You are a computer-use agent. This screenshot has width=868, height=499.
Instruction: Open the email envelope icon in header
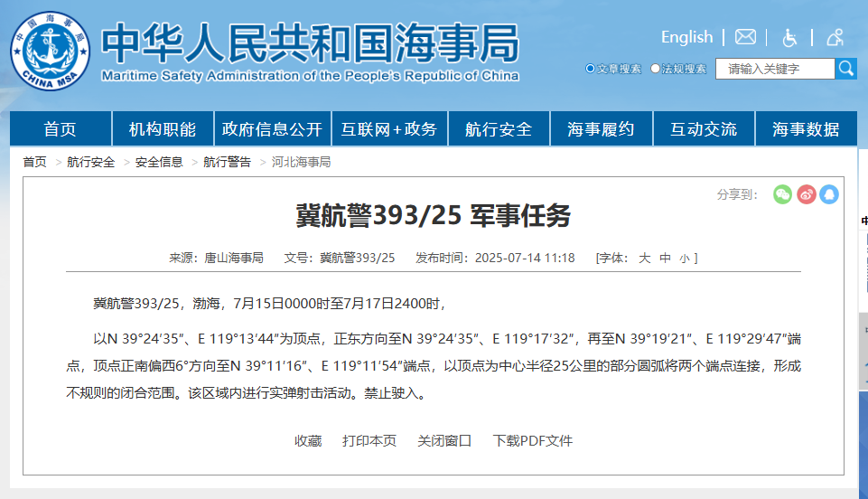745,37
